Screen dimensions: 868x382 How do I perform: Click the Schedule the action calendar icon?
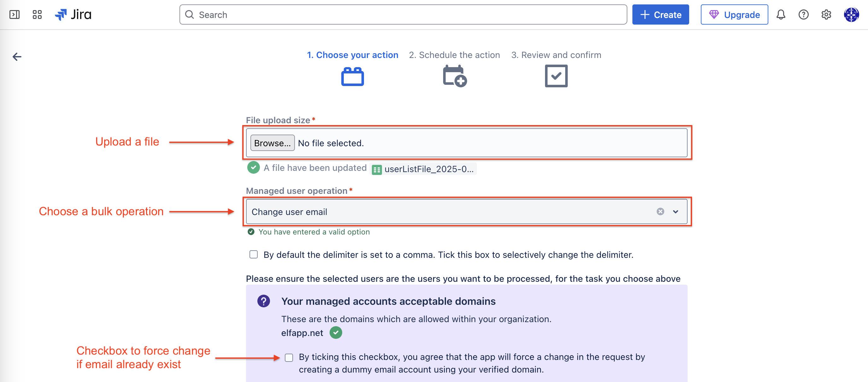pos(454,77)
